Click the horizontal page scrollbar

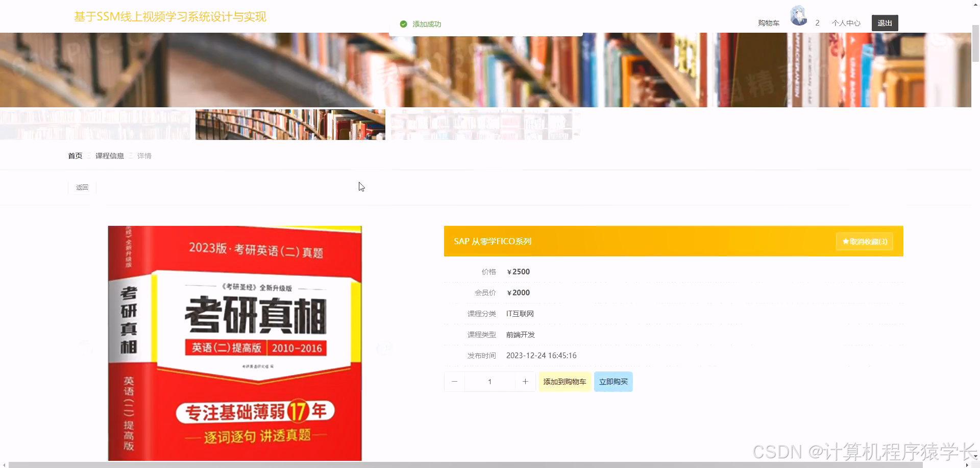(x=465, y=465)
